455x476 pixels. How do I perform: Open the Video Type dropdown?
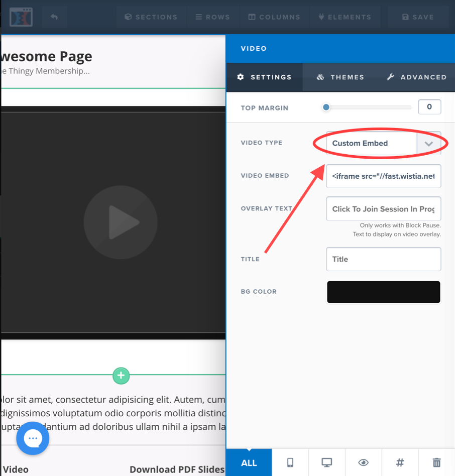[x=383, y=143]
